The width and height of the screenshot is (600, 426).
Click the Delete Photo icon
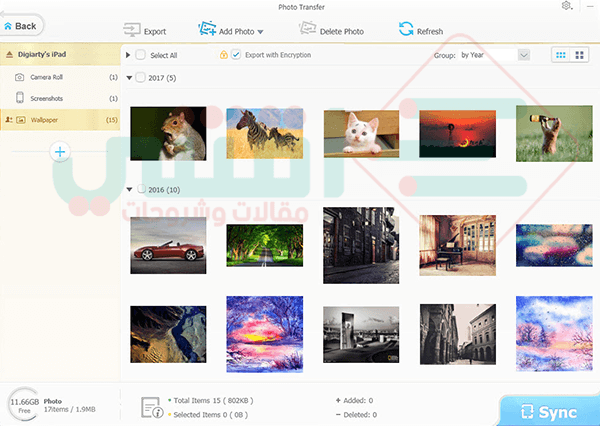(307, 29)
